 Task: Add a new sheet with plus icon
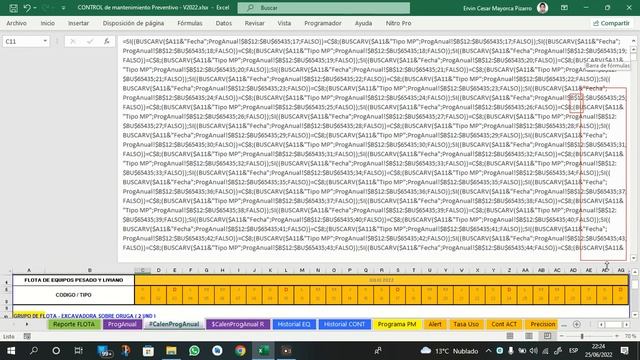pyautogui.click(x=576, y=324)
